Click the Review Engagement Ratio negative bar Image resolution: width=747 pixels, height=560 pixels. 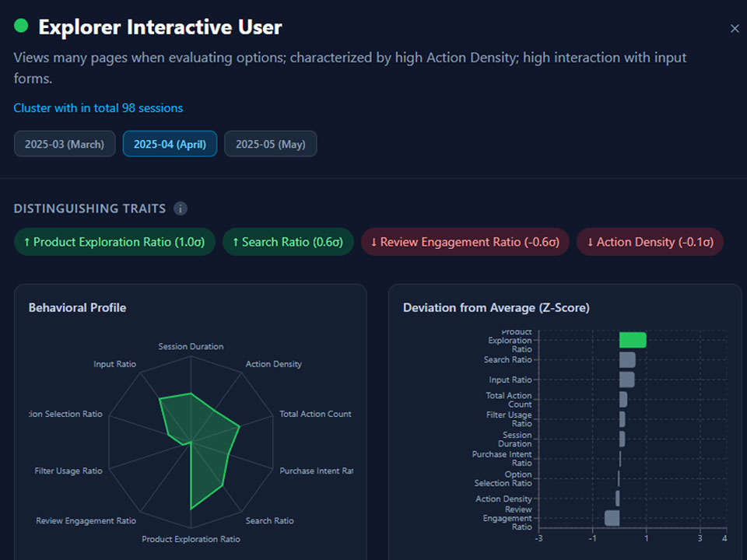coord(612,518)
